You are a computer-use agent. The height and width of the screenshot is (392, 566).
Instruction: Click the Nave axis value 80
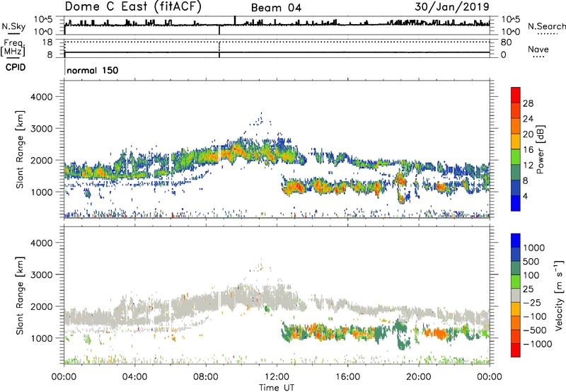coord(506,42)
